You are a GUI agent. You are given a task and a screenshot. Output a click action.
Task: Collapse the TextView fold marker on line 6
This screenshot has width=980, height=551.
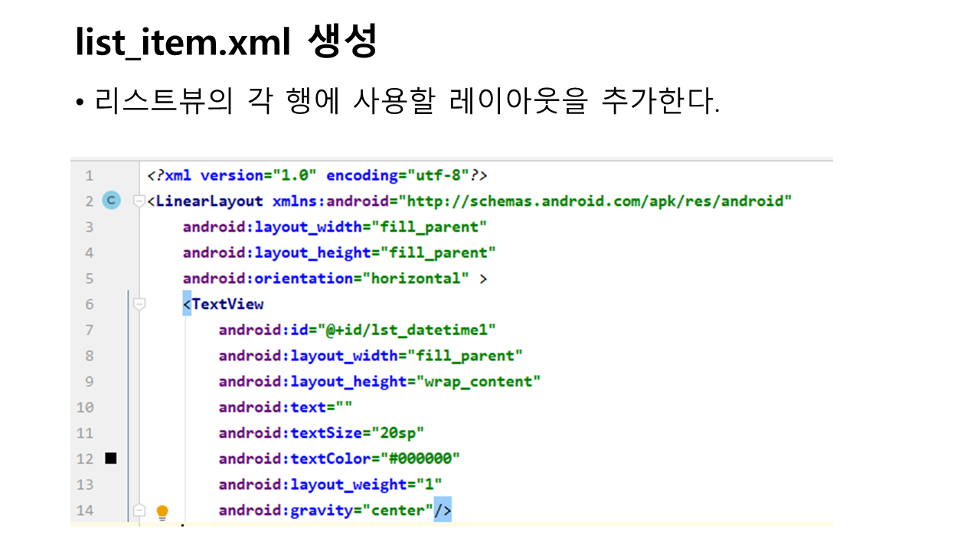tap(139, 304)
